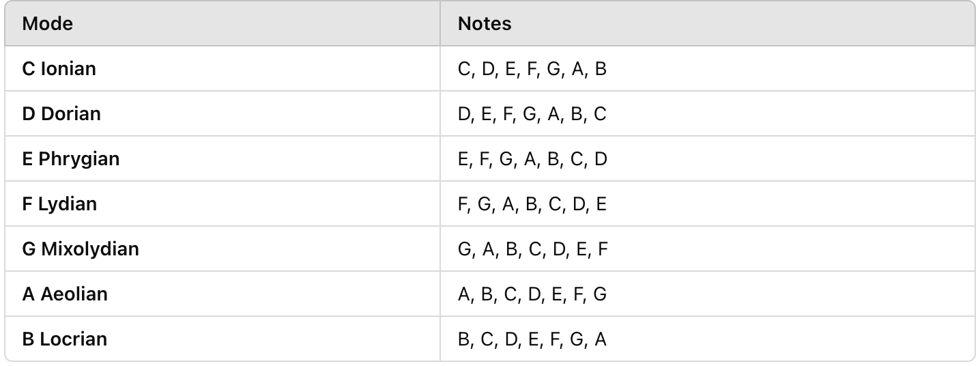Click notes cell D, E, F, G, A, B, C
980x366 pixels.
(x=532, y=115)
